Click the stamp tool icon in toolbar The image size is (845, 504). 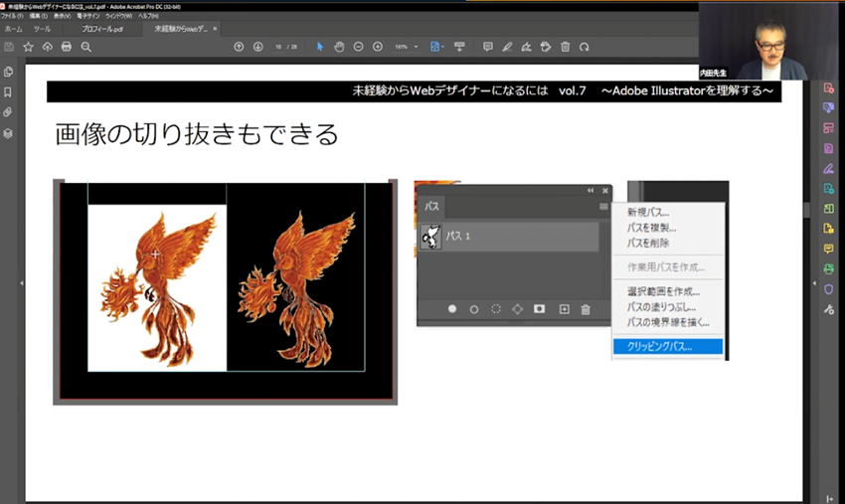coord(546,47)
